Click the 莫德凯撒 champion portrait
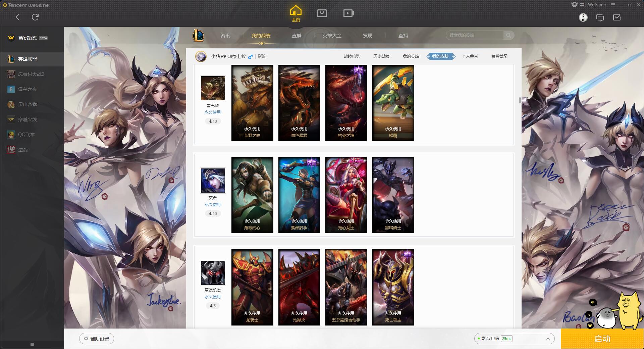This screenshot has width=644, height=349. (x=213, y=273)
